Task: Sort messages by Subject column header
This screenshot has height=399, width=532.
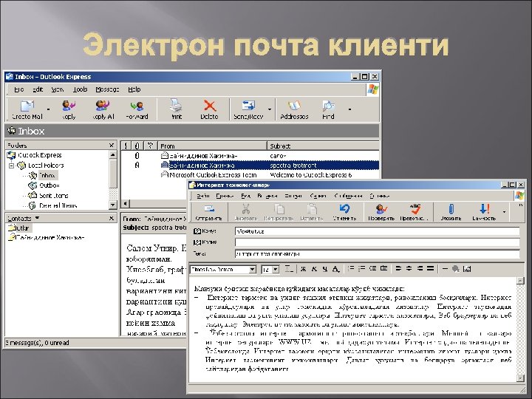Action: point(324,146)
